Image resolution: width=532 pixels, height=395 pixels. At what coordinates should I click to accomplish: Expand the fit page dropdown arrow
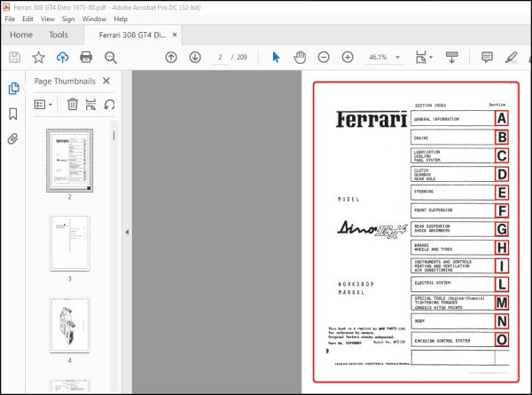(431, 57)
